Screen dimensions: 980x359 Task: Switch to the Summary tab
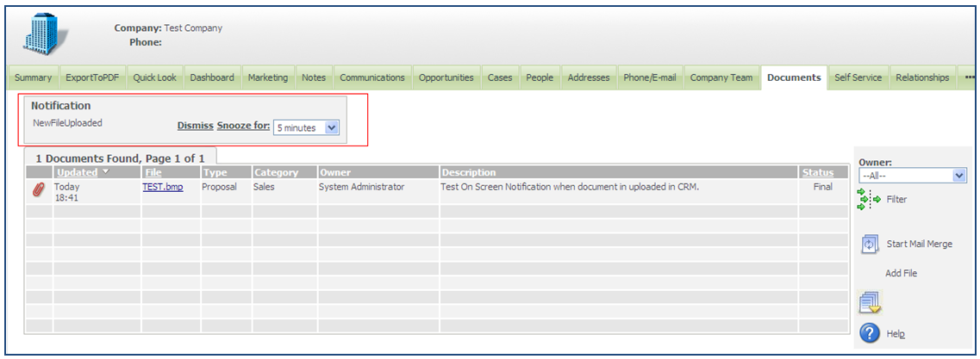33,77
